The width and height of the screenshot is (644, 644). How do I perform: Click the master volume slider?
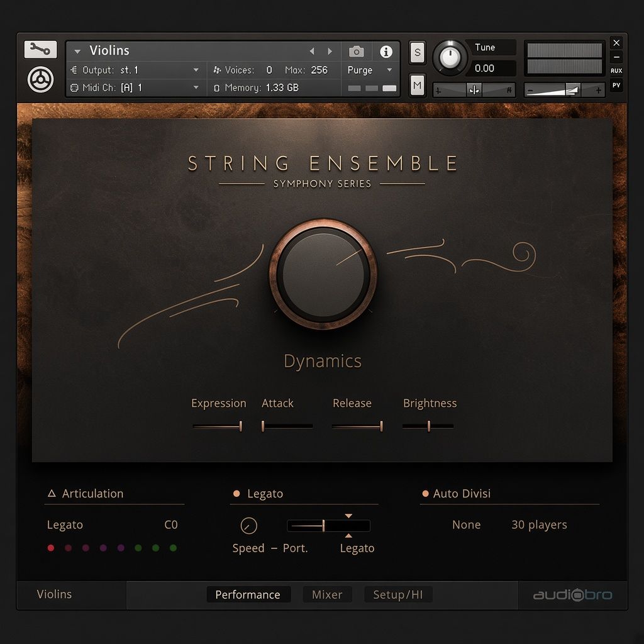click(x=564, y=90)
